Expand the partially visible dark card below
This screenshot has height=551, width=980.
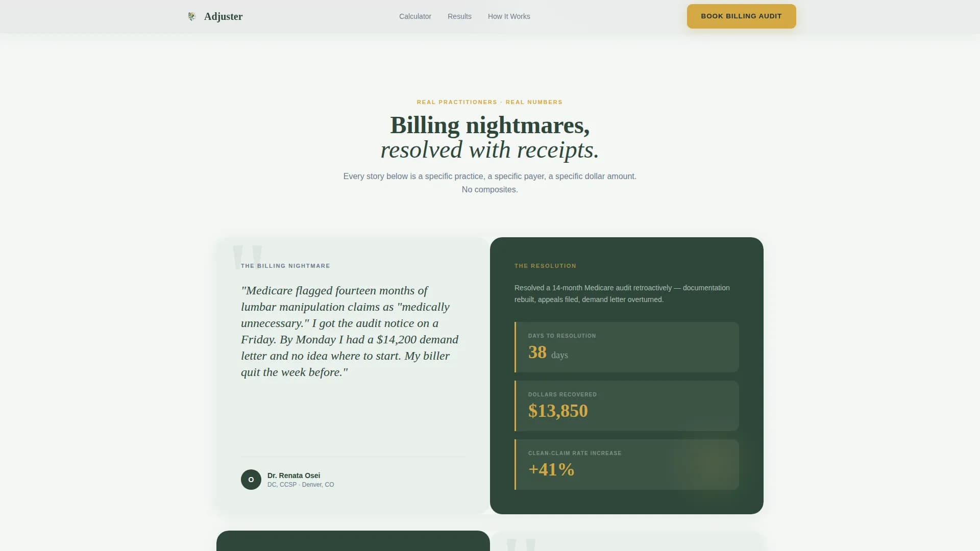point(352,541)
